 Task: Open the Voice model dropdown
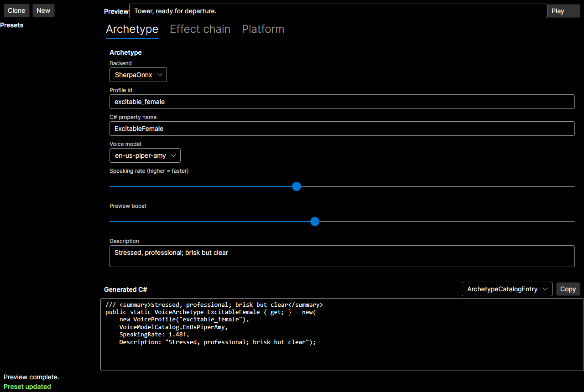[x=145, y=155]
